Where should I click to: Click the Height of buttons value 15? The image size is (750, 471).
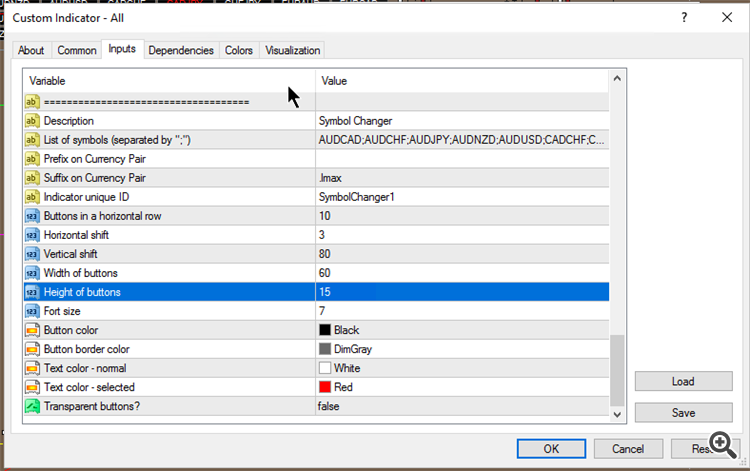pos(325,292)
